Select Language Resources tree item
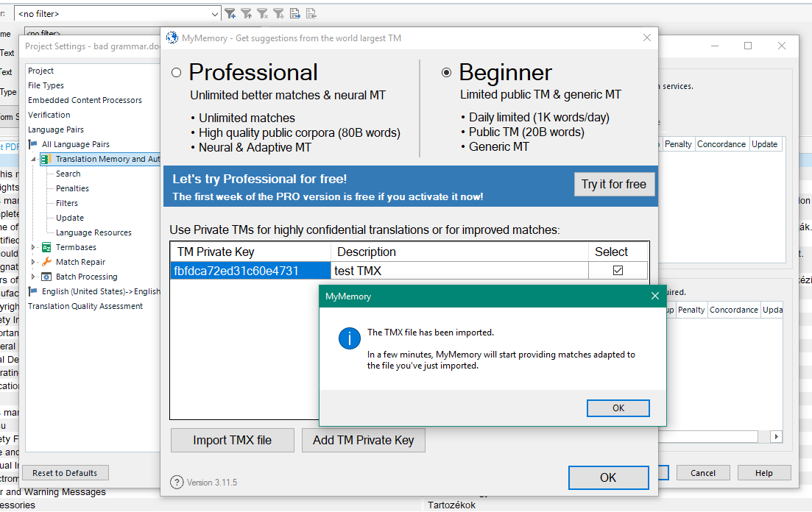Viewport: 812px width, 512px height. (93, 233)
